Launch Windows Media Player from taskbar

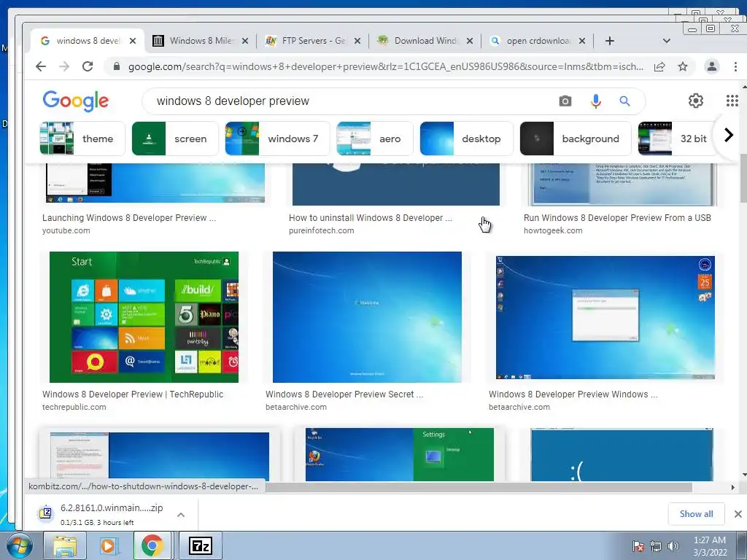(x=109, y=545)
